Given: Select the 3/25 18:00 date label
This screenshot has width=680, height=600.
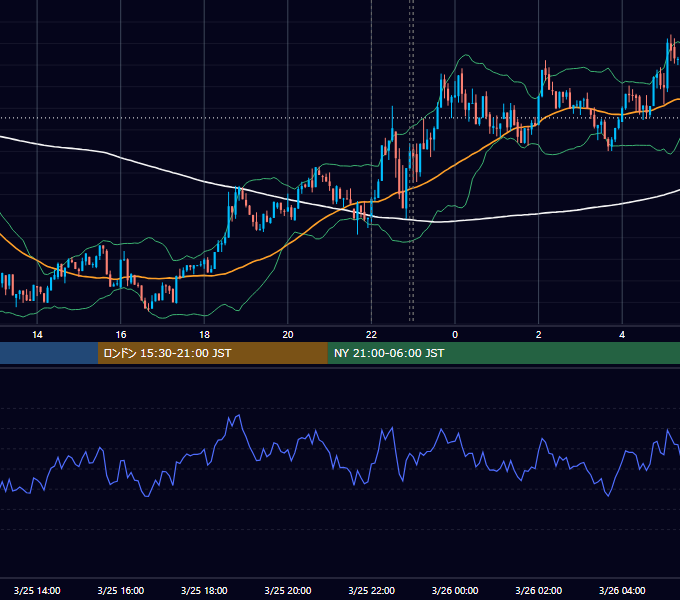Looking at the screenshot, I should (x=204, y=590).
